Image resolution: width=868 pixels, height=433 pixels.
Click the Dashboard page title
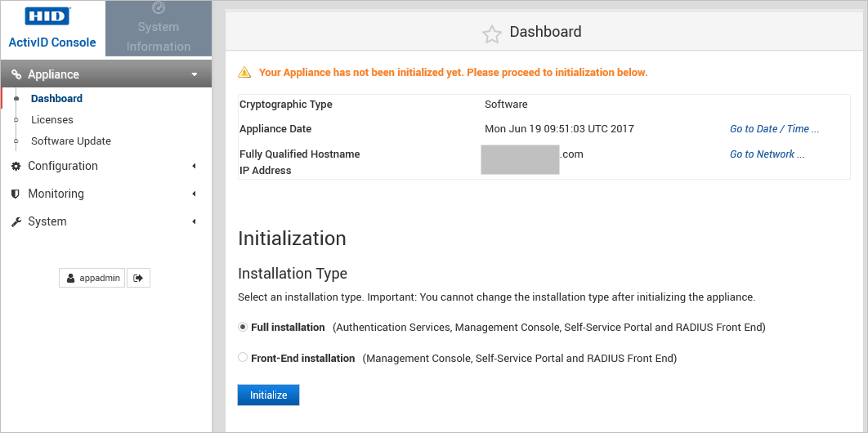[x=545, y=32]
